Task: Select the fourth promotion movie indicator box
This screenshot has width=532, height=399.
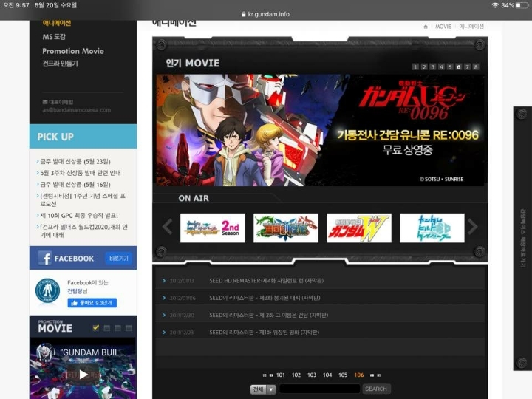Action: (x=129, y=328)
